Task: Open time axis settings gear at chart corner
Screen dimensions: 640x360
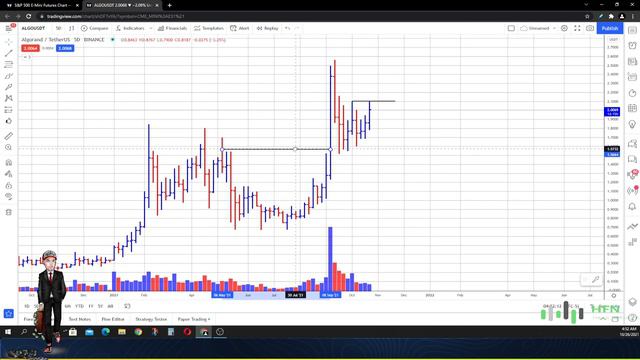Action: click(613, 295)
